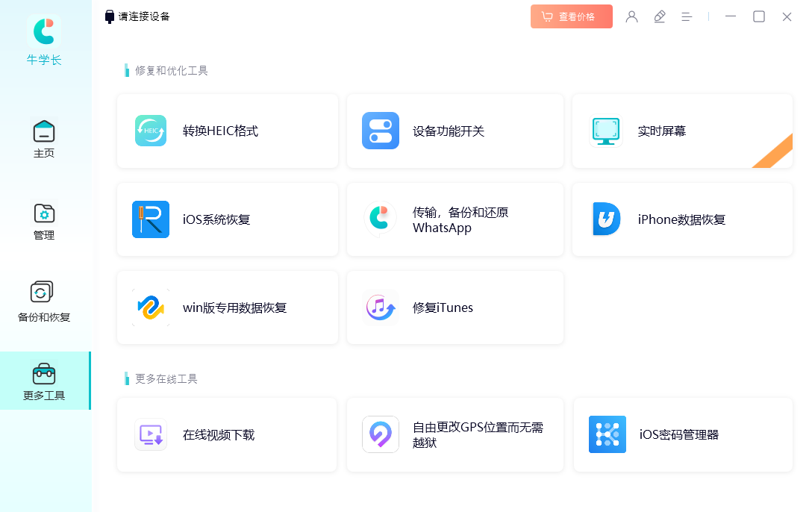The width and height of the screenshot is (812, 512).
Task: Open the iOS密码管理器 grid icon
Action: (x=608, y=434)
